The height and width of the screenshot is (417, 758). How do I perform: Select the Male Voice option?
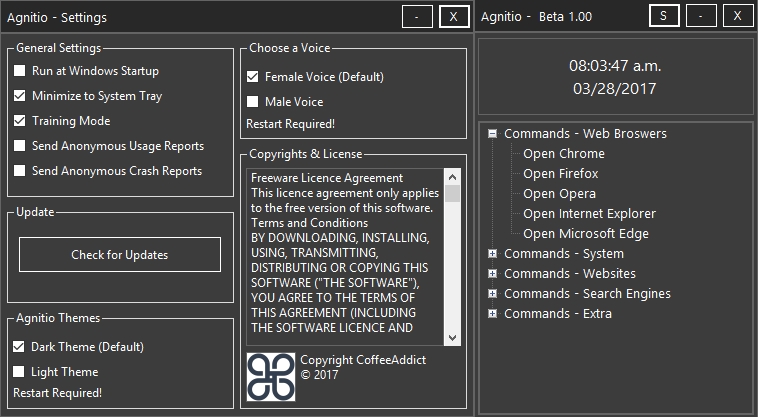tap(252, 101)
